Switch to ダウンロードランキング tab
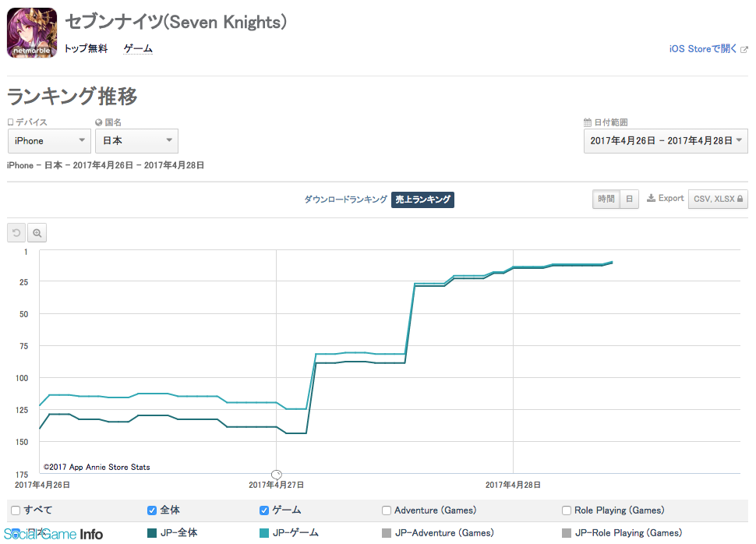Image resolution: width=756 pixels, height=544 pixels. (345, 200)
